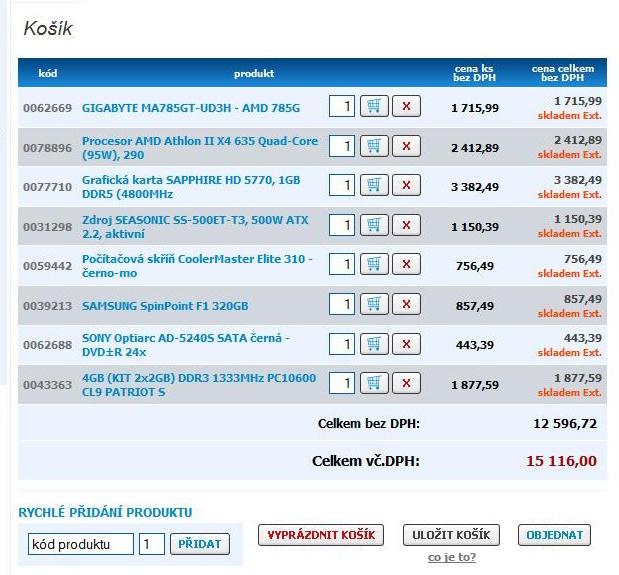Viewport: 619px width, 575px height.
Task: Click the 'Celkem bez DPH:' label
Action: click(x=369, y=423)
